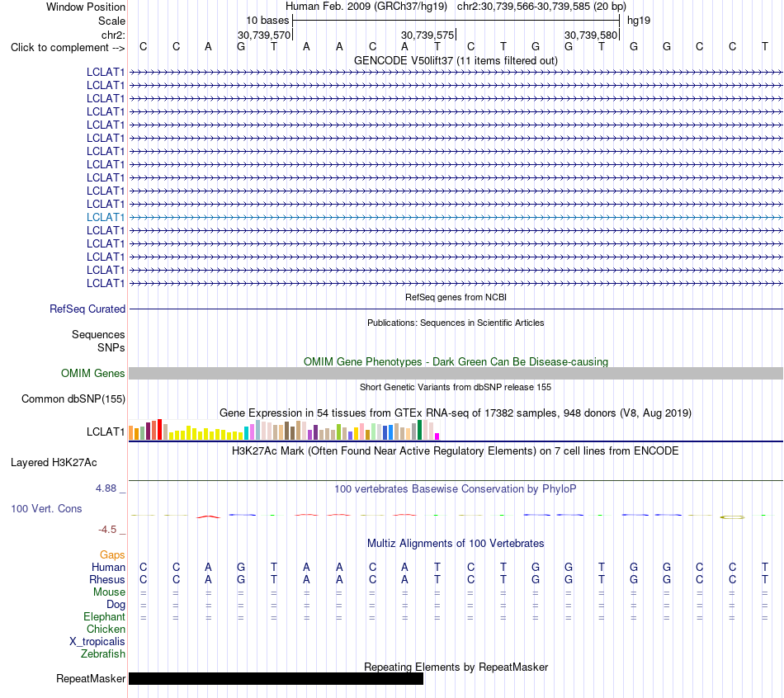Open the H3K27Ac Mark track title
The height and width of the screenshot is (698, 784).
coord(456,451)
